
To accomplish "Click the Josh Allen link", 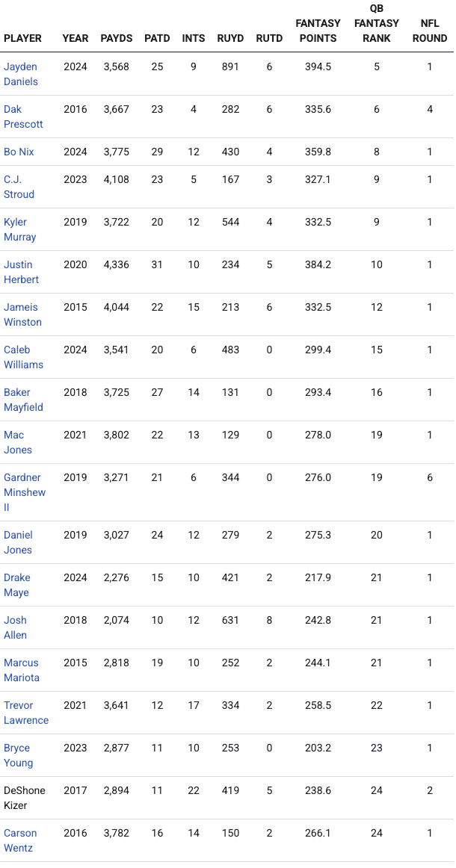I will click(15, 627).
